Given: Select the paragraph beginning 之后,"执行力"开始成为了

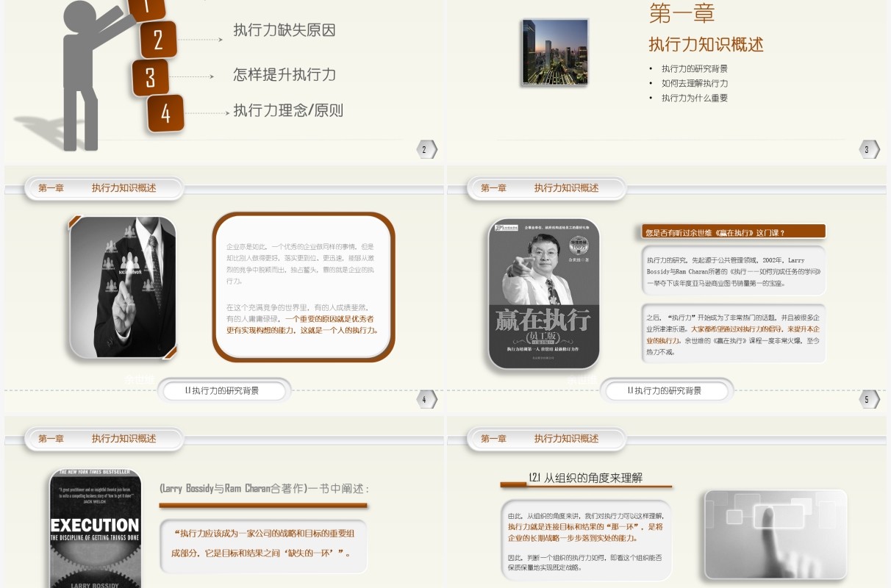Looking at the screenshot, I should point(733,334).
